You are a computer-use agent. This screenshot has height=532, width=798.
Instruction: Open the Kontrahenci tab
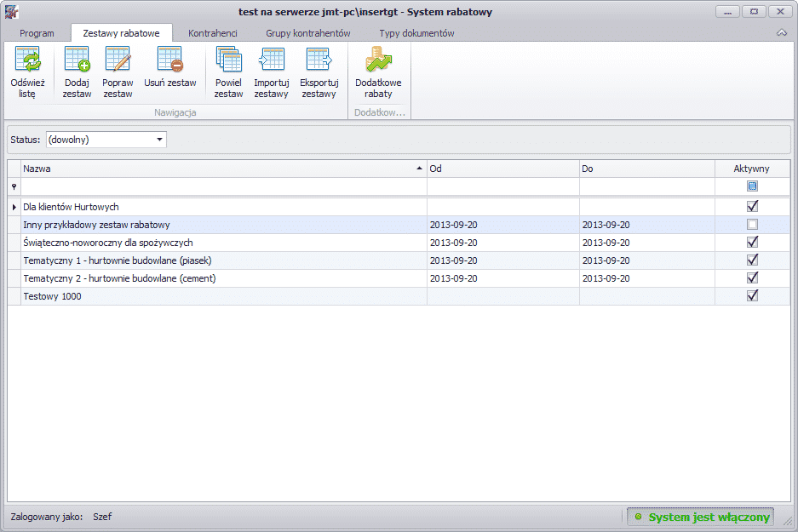213,33
